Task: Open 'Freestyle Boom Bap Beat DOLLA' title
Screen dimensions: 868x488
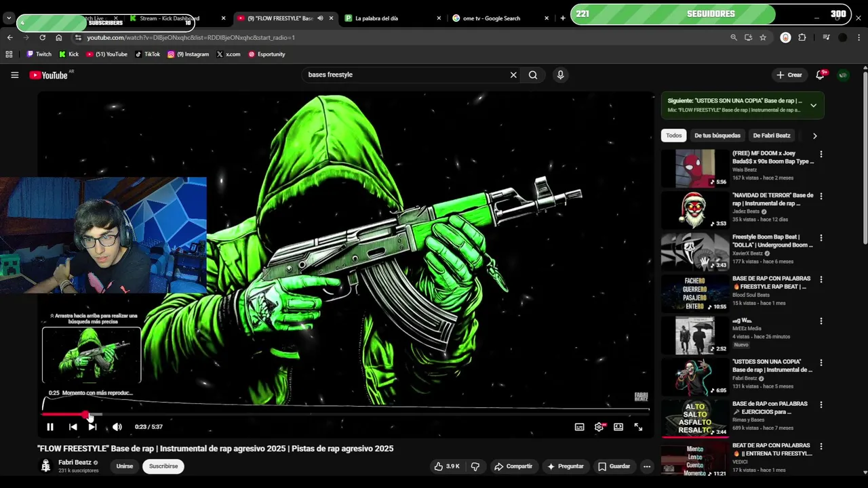Action: (772, 241)
